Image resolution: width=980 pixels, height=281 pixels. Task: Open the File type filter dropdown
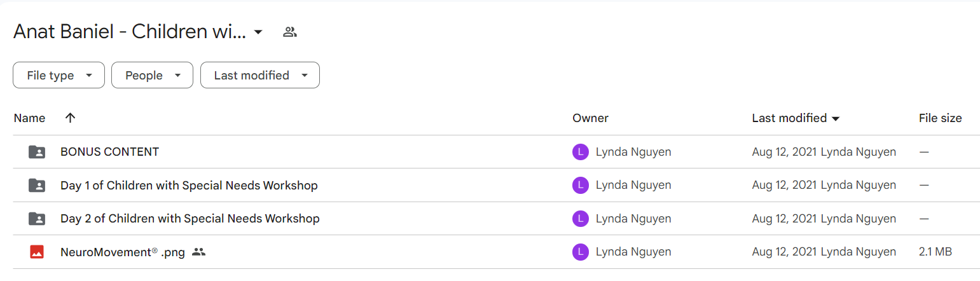point(59,75)
